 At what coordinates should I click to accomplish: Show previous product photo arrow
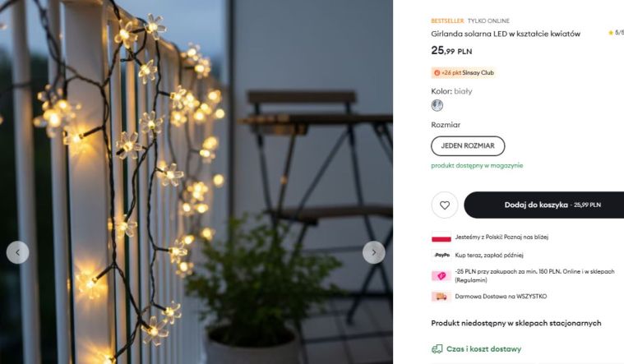click(17, 252)
